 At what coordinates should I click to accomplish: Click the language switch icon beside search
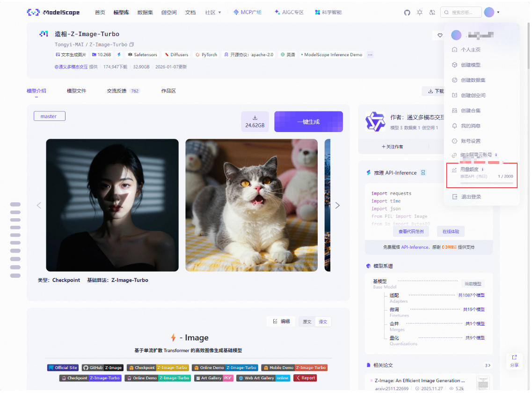coord(432,13)
